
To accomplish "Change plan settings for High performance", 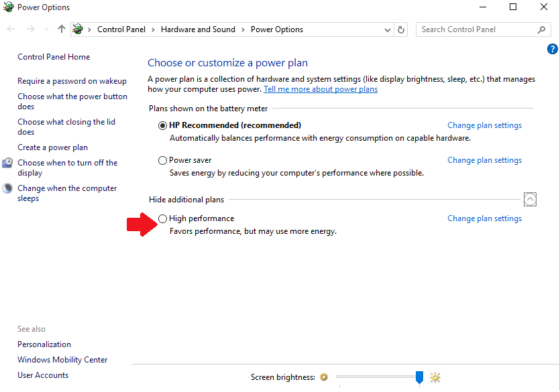I will click(x=484, y=218).
